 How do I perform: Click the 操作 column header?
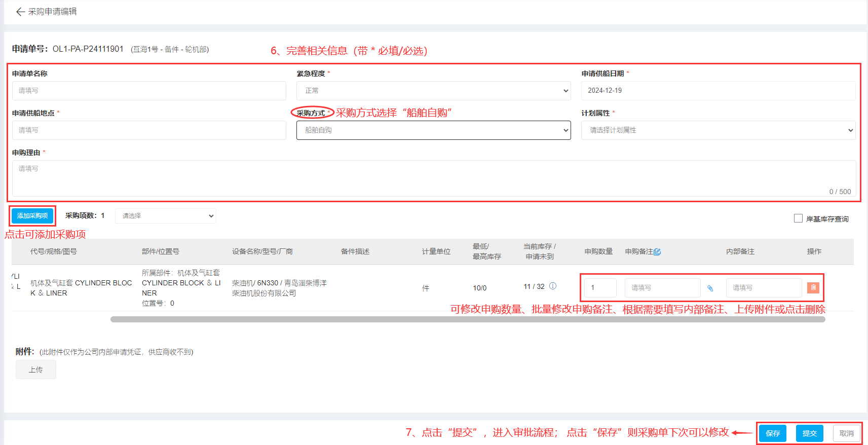pyautogui.click(x=814, y=251)
